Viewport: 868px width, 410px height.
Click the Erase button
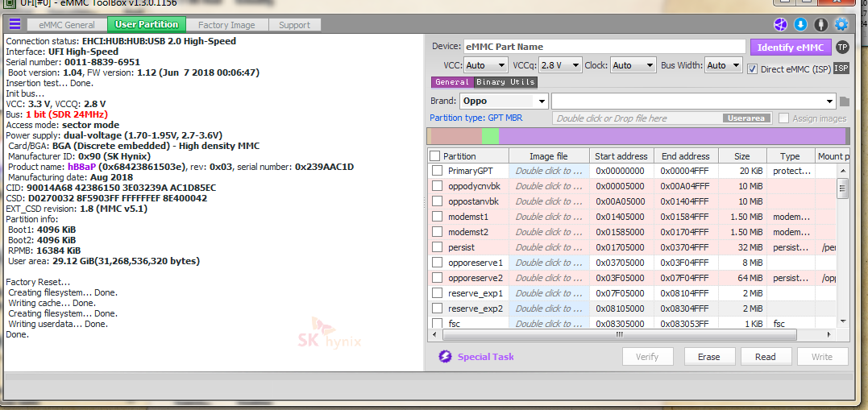tap(709, 357)
